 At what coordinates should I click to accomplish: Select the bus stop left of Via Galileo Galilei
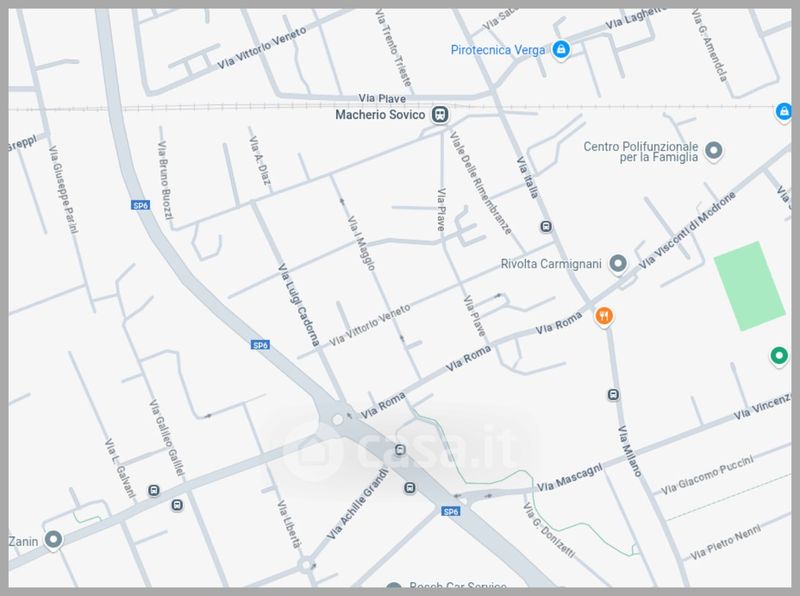[154, 490]
